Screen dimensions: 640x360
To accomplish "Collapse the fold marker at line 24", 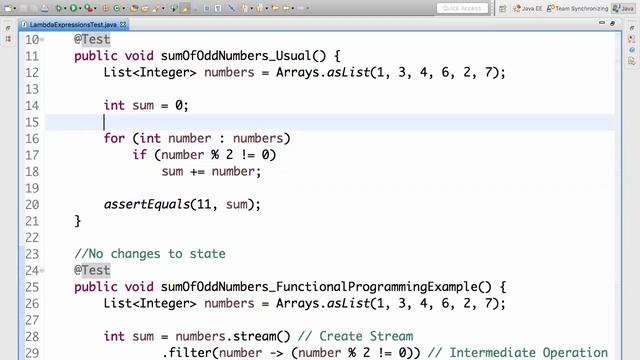I will click(42, 270).
